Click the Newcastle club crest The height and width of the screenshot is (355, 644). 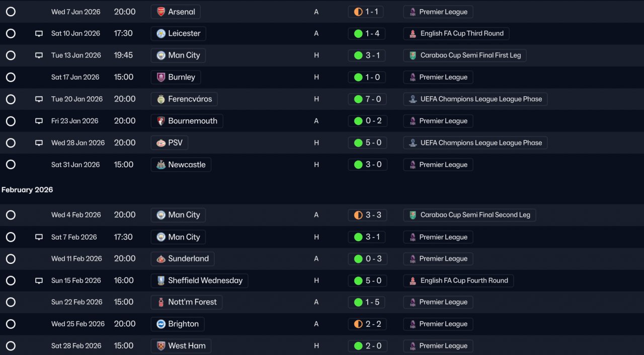pos(161,165)
